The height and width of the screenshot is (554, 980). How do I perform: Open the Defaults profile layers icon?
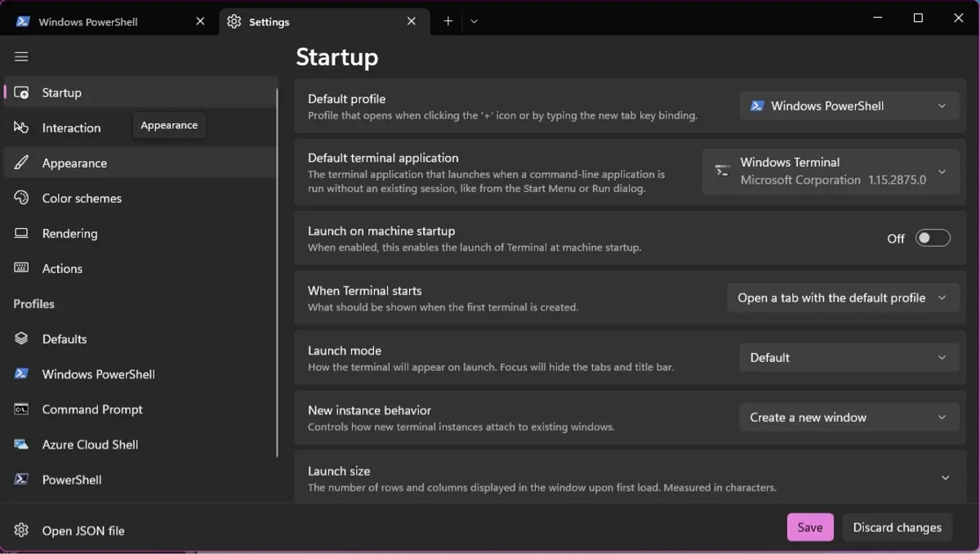click(21, 339)
